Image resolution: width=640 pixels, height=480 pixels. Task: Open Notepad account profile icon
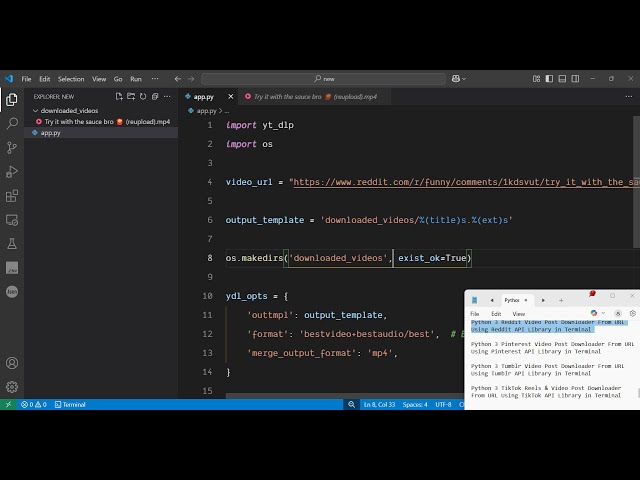[618, 313]
